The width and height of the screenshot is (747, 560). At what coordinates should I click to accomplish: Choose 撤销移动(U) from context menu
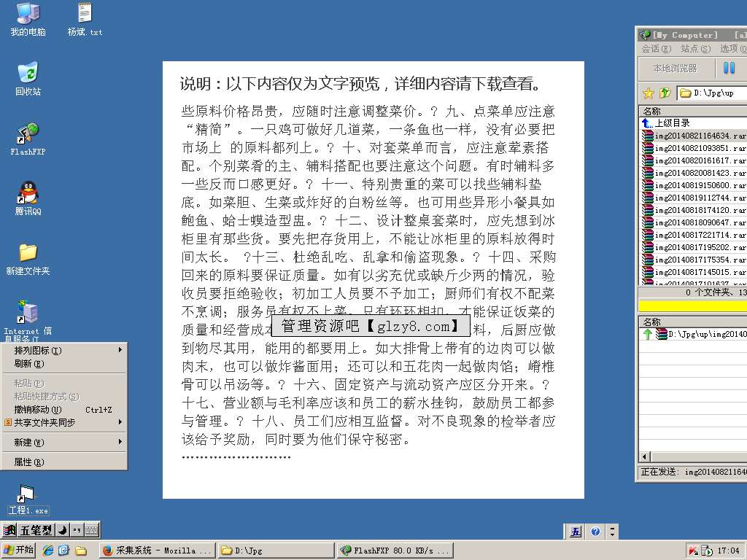64,410
